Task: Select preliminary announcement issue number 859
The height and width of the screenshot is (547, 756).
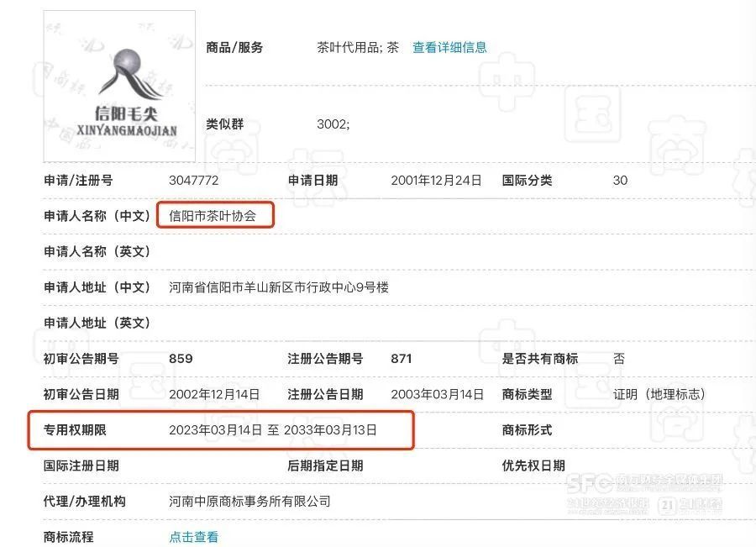Action: coord(181,359)
